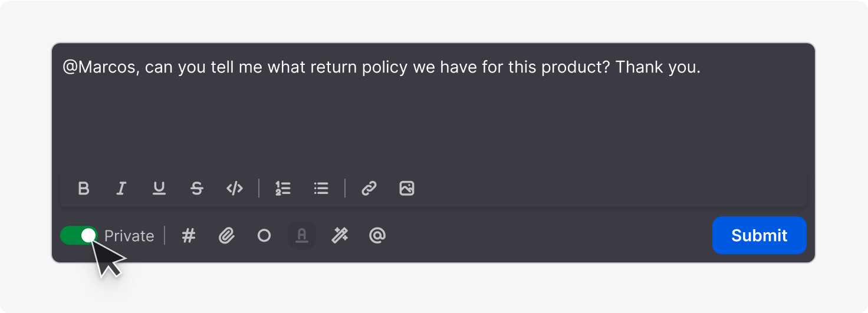Apply strikethrough formatting

coord(197,189)
